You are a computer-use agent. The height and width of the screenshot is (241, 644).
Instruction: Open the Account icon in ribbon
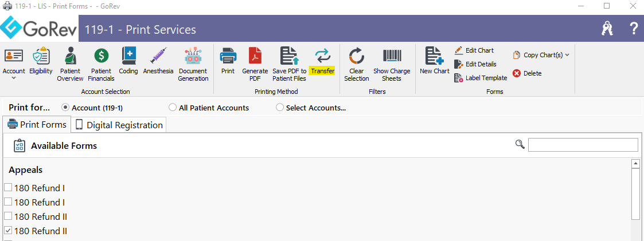point(14,56)
